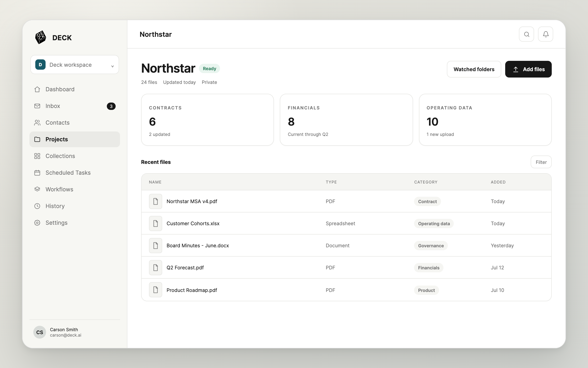Click the Financials category tag
Image resolution: width=588 pixels, height=368 pixels.
click(429, 268)
